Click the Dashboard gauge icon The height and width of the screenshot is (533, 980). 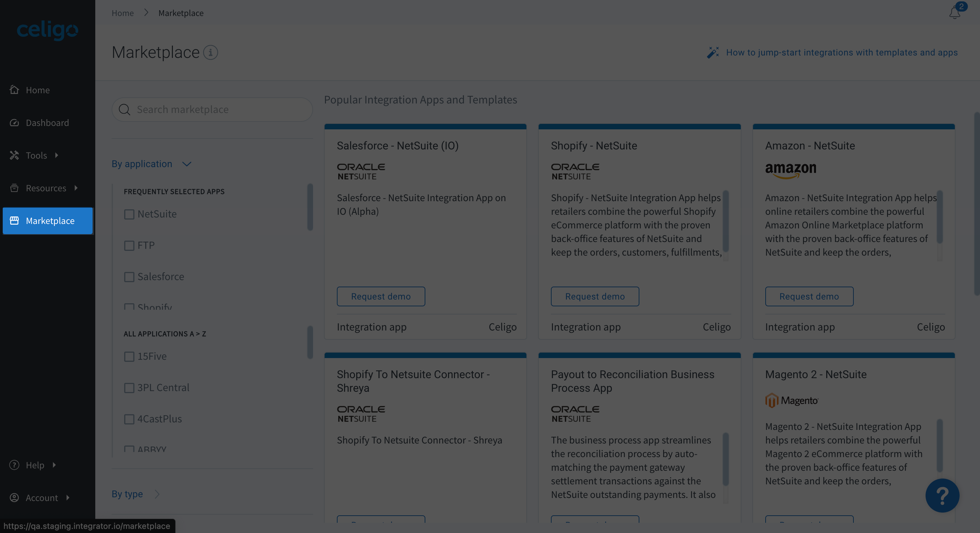pyautogui.click(x=14, y=123)
